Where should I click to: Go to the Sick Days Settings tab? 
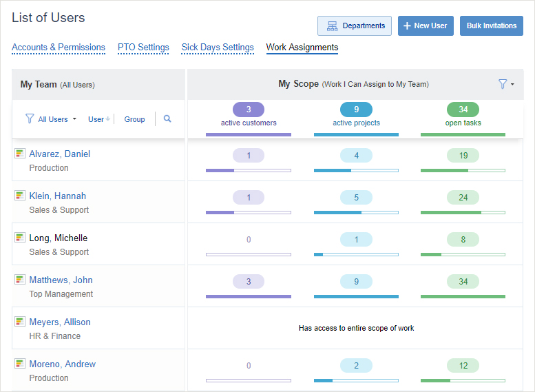coord(218,48)
